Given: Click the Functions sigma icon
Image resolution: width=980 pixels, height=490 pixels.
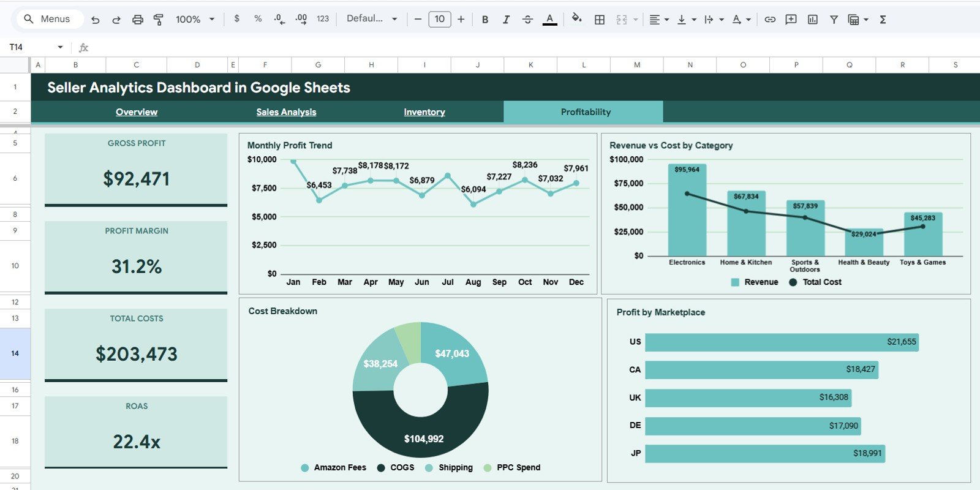Looking at the screenshot, I should pyautogui.click(x=883, y=20).
